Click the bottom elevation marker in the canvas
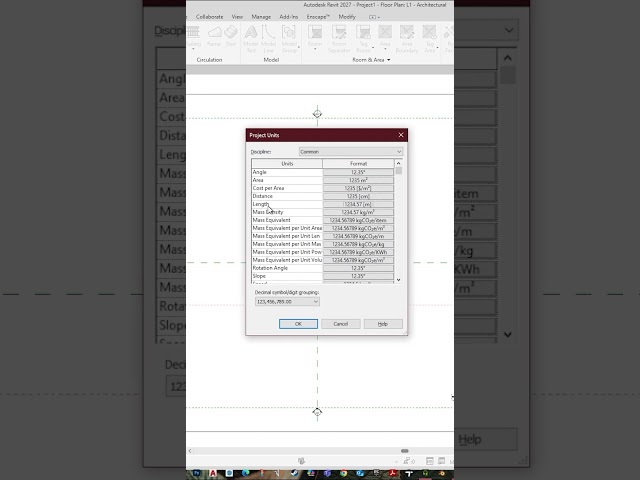This screenshot has height=480, width=640. tap(317, 412)
